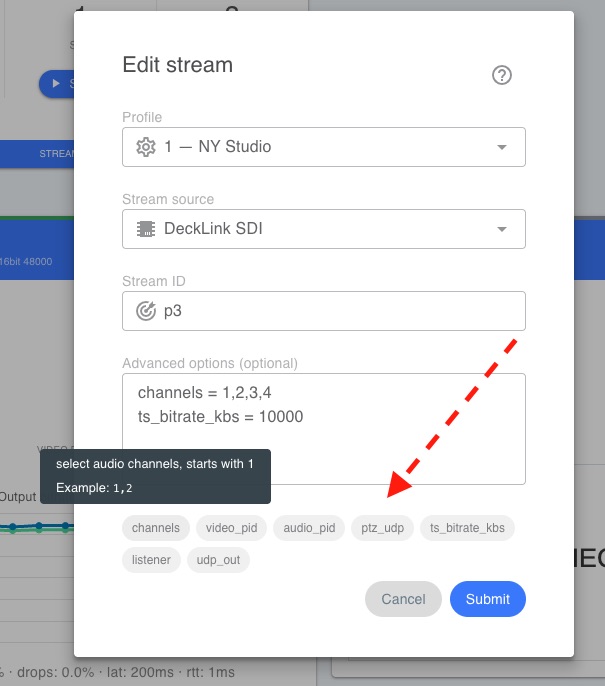This screenshot has width=605, height=686.
Task: Click the 'lat: 200ms' status text
Action: [140, 672]
